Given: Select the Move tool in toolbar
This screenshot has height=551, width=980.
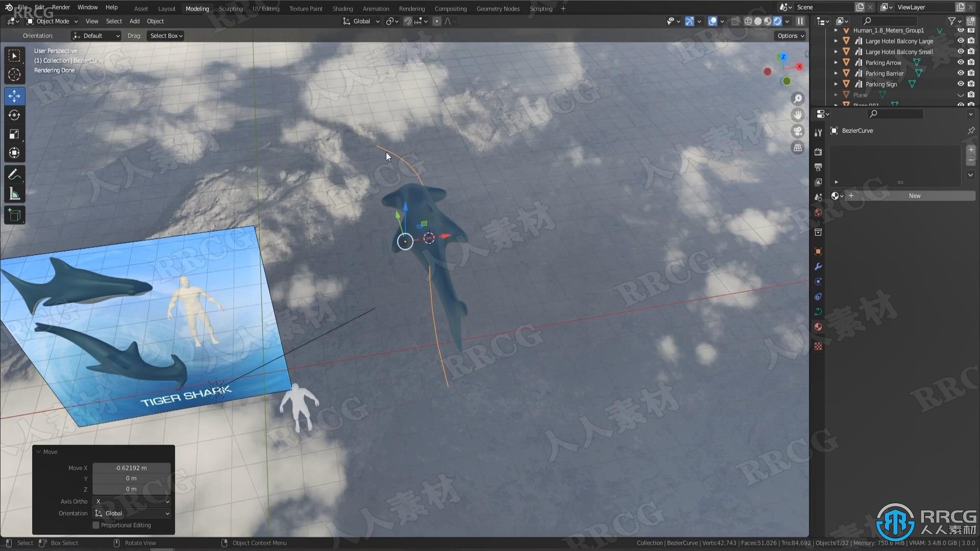Looking at the screenshot, I should click(x=15, y=95).
